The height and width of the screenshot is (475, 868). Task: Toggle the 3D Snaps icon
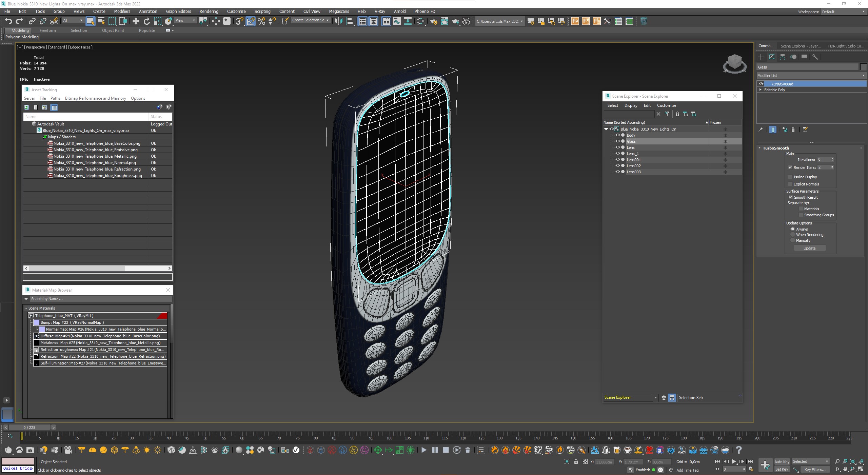point(239,21)
